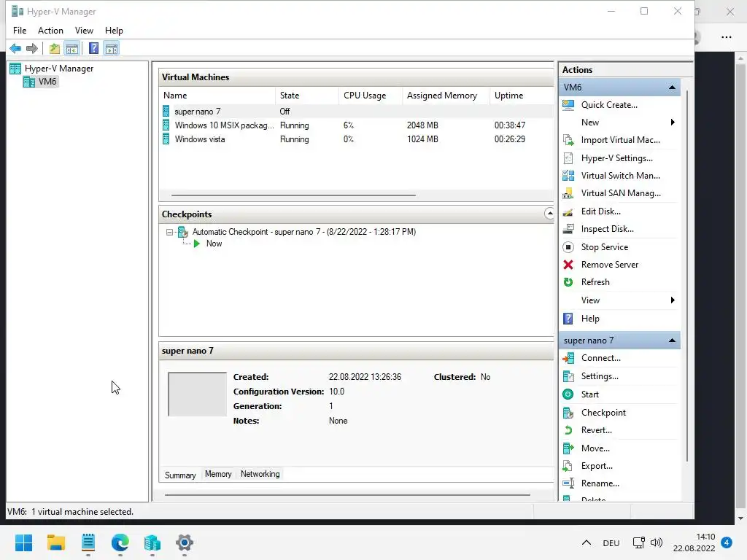Collapse the super nano 7 actions section
Screen dimensions: 747x560
pos(672,341)
